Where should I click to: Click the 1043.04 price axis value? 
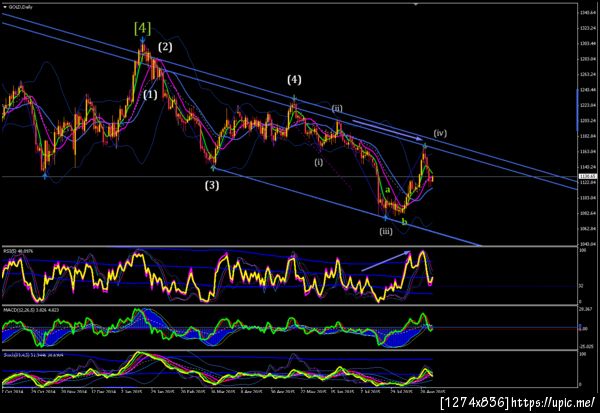[x=587, y=244]
